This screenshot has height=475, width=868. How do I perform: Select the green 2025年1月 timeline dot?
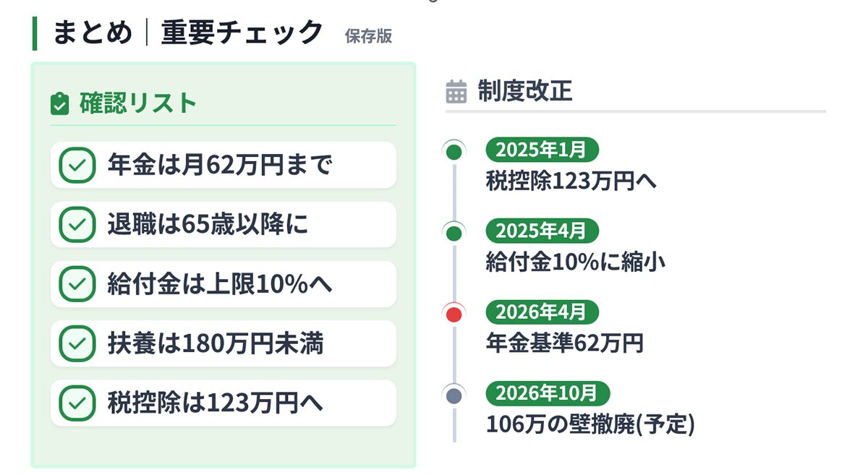(454, 152)
